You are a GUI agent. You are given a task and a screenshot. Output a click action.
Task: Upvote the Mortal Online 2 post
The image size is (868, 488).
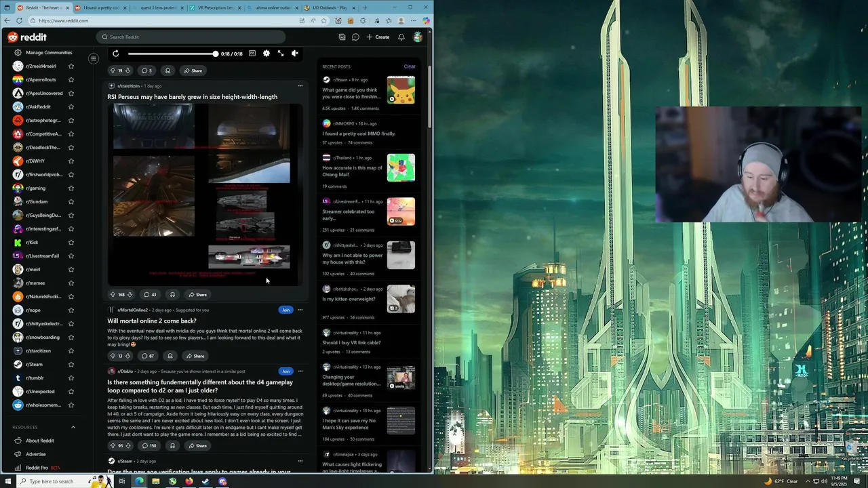(x=113, y=356)
